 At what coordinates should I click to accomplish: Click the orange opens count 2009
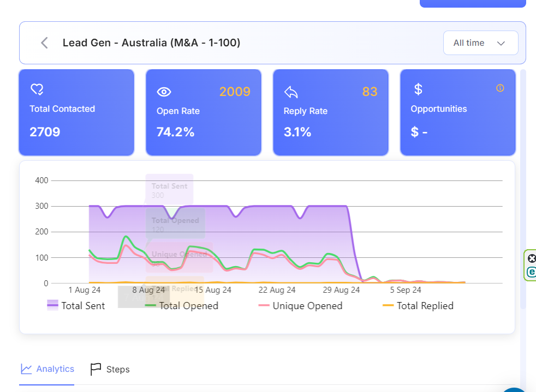click(235, 92)
